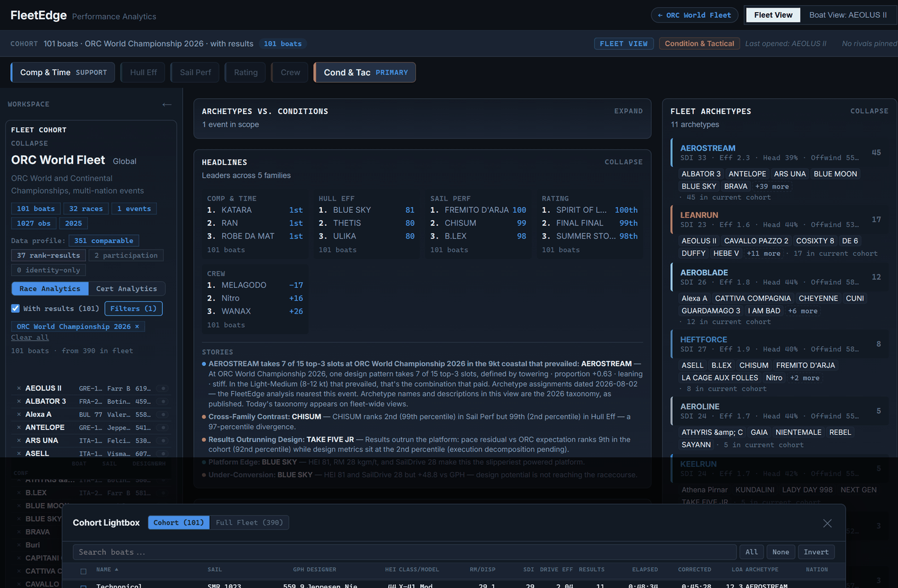Viewport: 898px width, 588px height.
Task: Select FREMITO D'ARJA in Sail Perf leaders
Action: tap(477, 210)
